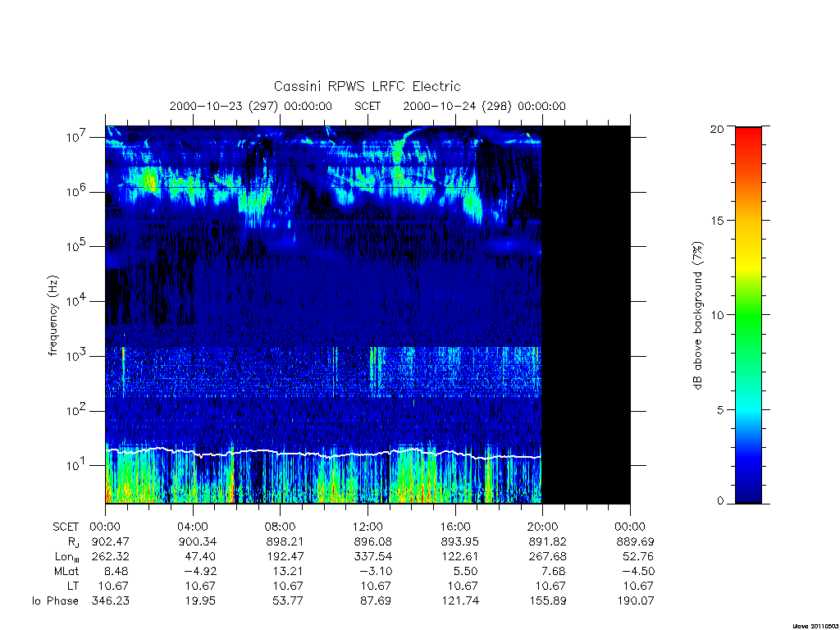Click the Io Phase value '155.89'
Image resolution: width=840 pixels, height=630 pixels.
547,601
